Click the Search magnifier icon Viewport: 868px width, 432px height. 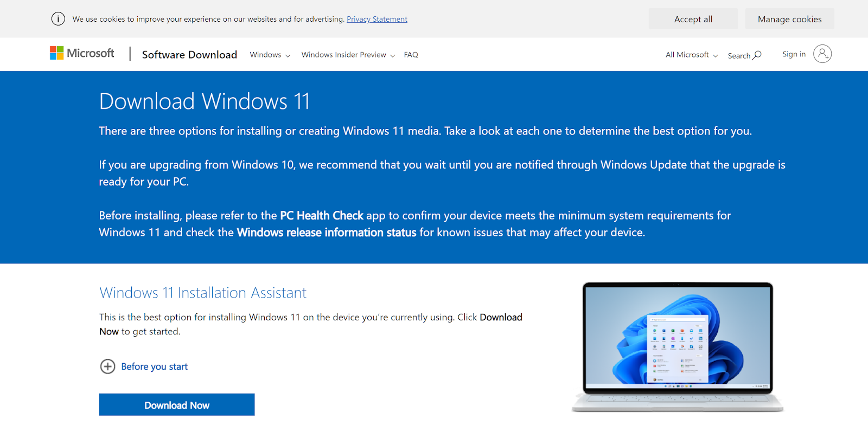click(x=757, y=55)
